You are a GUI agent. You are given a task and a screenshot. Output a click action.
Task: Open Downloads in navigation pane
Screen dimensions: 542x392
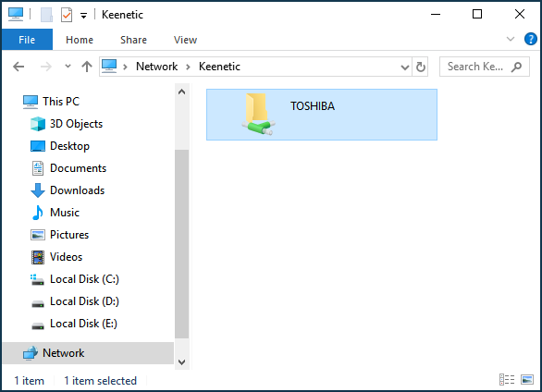point(68,190)
